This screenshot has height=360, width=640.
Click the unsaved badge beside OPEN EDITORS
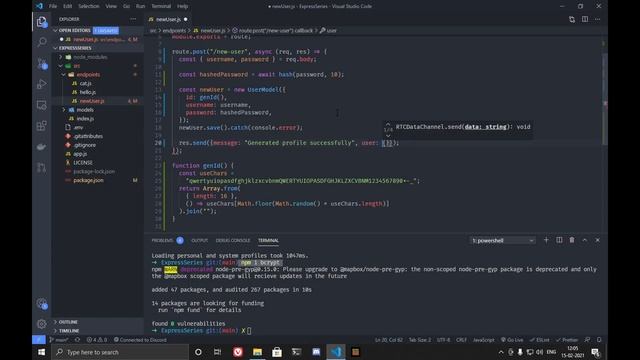[106, 31]
